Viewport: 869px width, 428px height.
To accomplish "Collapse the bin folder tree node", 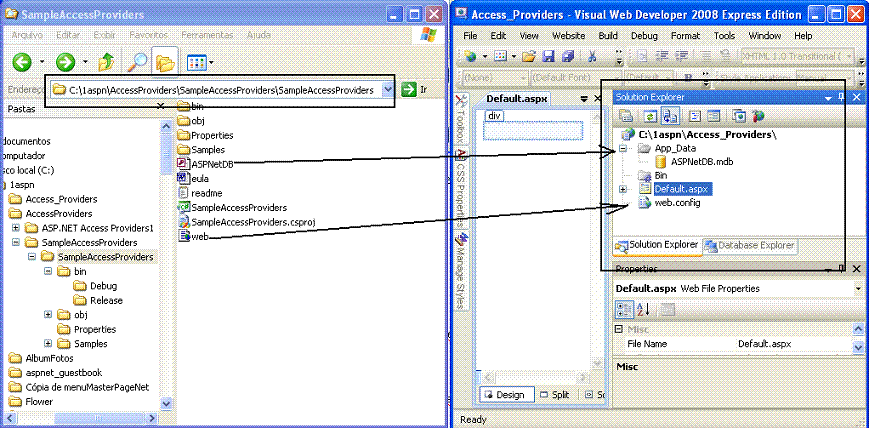I will pyautogui.click(x=48, y=272).
